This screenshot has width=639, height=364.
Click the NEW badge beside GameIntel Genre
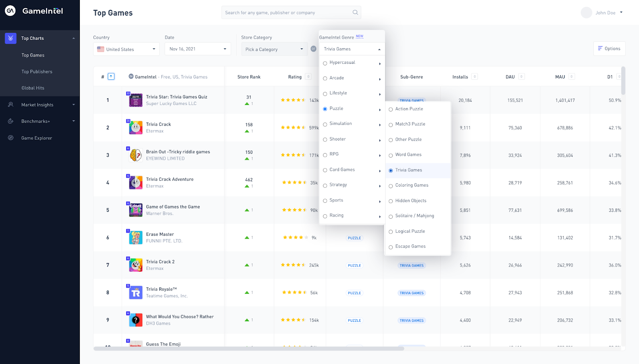click(359, 36)
